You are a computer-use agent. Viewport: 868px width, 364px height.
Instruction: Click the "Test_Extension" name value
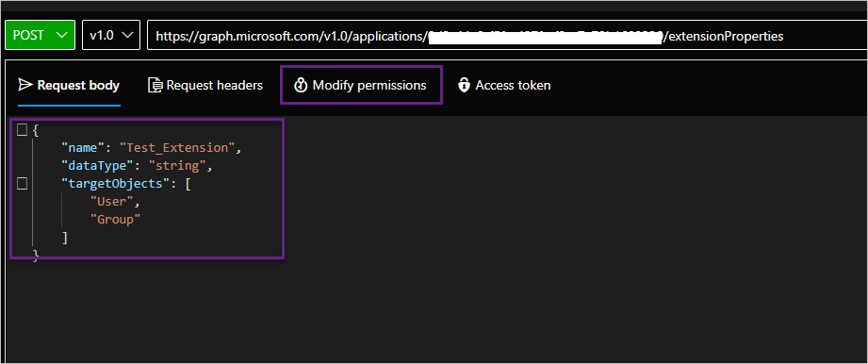tap(178, 148)
